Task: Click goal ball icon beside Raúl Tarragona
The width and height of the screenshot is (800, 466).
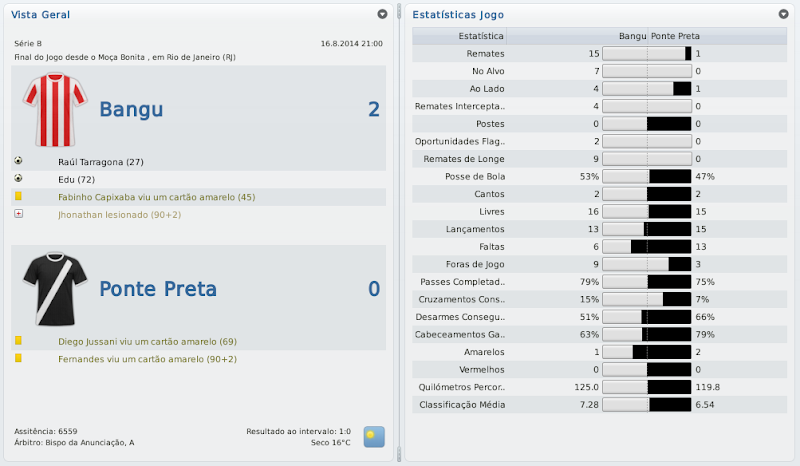Action: tap(18, 161)
